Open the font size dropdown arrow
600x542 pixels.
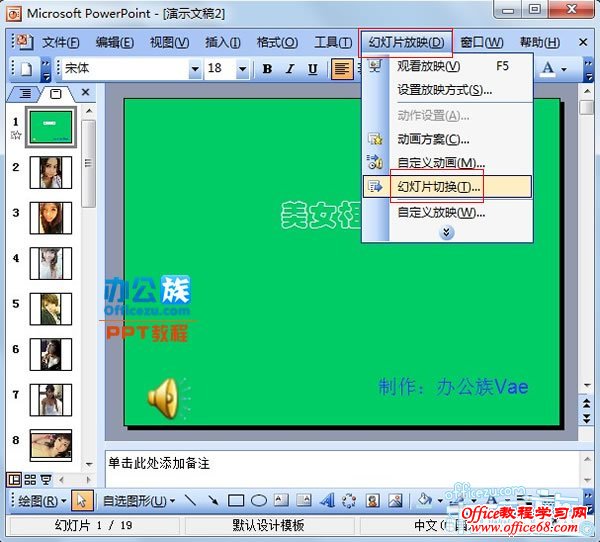243,69
